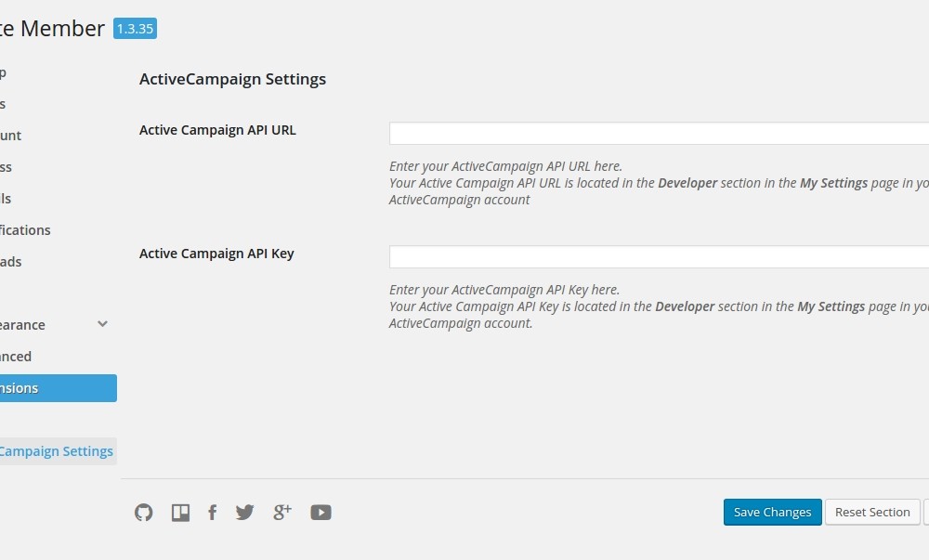
Task: Click the Reset Section button
Action: click(872, 512)
